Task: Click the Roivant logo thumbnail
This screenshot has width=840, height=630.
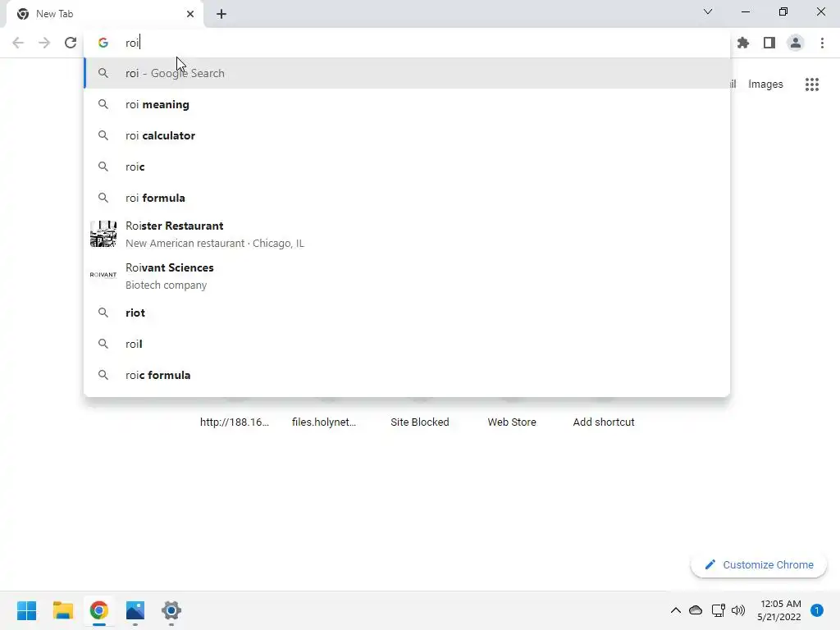Action: pyautogui.click(x=103, y=275)
